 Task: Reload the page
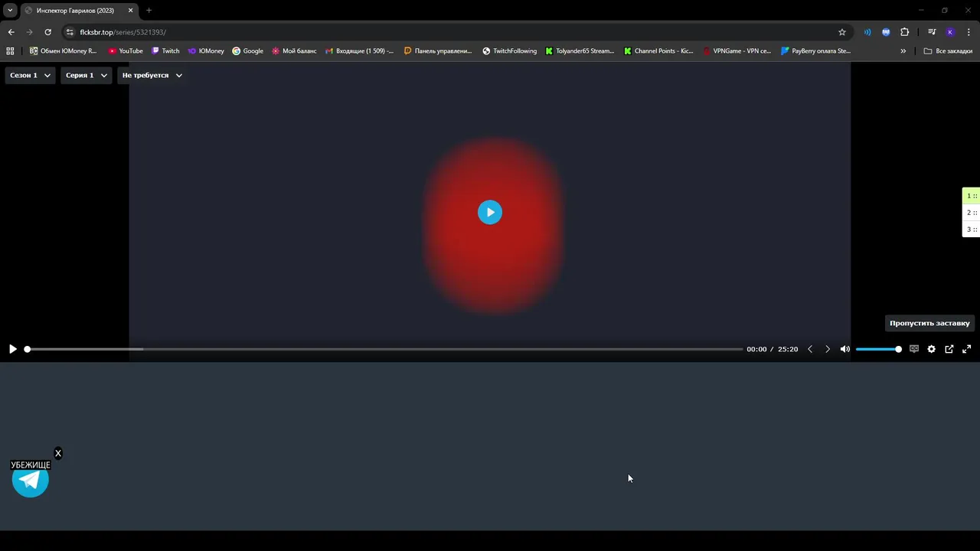point(47,32)
